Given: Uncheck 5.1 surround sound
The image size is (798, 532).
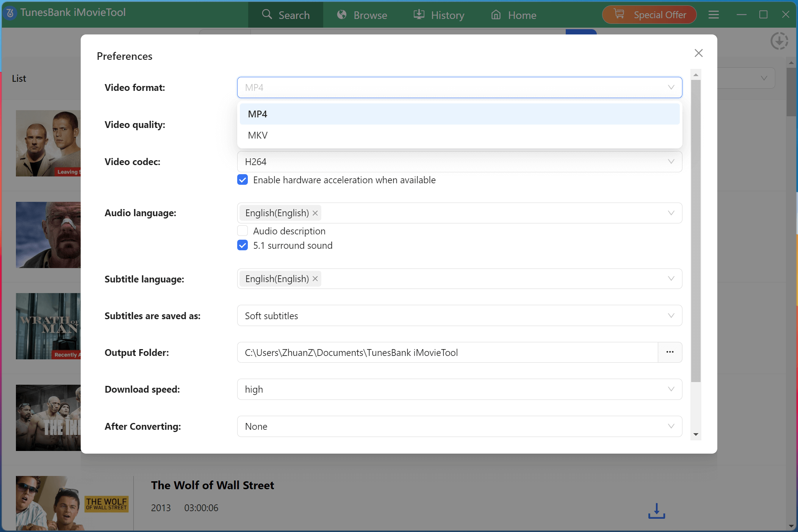Looking at the screenshot, I should [x=243, y=245].
